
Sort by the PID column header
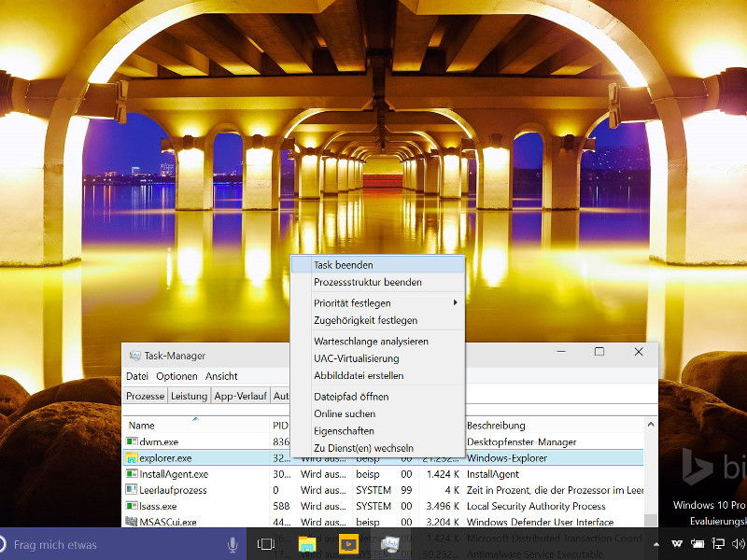(281, 426)
